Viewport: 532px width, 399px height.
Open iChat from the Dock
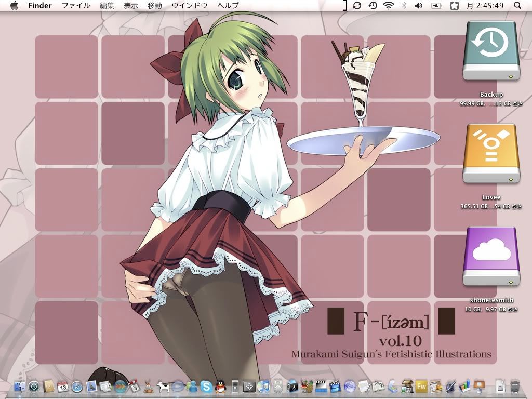pyautogui.click(x=178, y=387)
